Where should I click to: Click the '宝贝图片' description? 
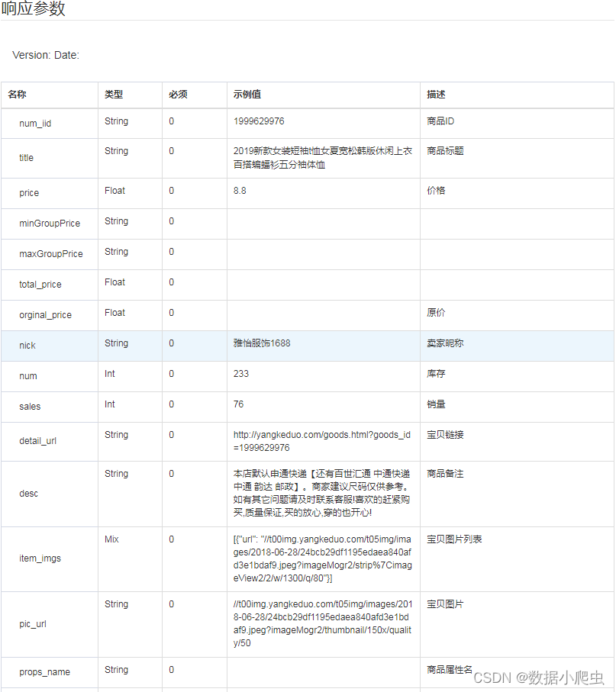pos(446,604)
